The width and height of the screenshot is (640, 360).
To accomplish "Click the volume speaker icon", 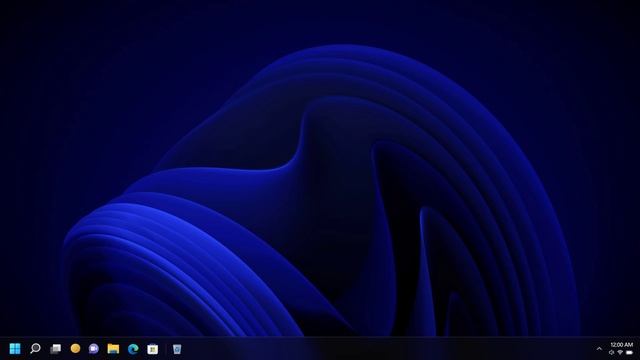I will 611,353.
